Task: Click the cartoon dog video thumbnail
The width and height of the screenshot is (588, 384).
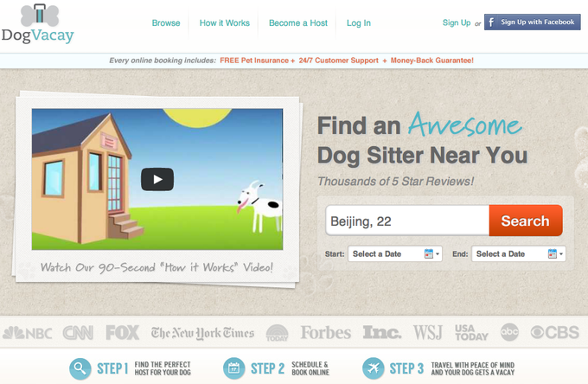Action: (157, 179)
